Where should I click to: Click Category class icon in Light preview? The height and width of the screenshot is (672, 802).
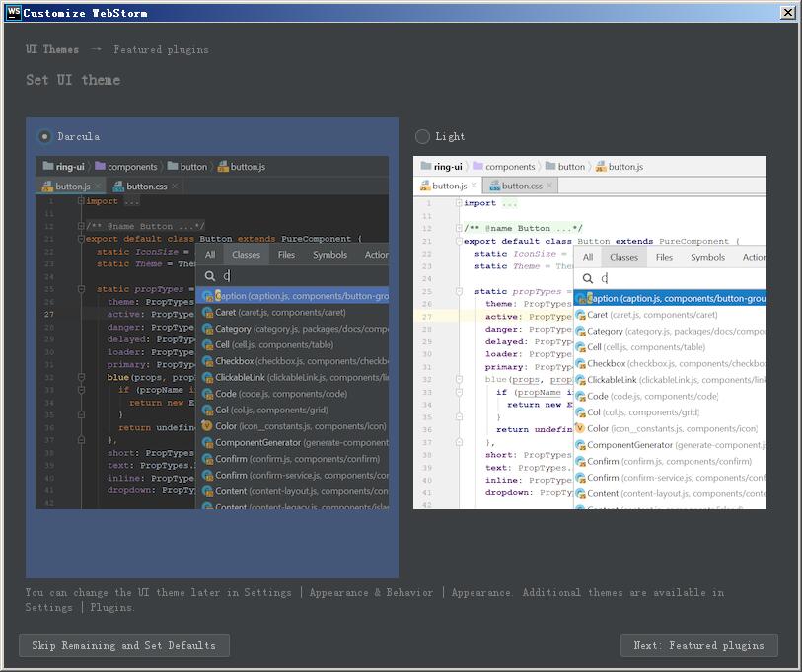[x=580, y=332]
